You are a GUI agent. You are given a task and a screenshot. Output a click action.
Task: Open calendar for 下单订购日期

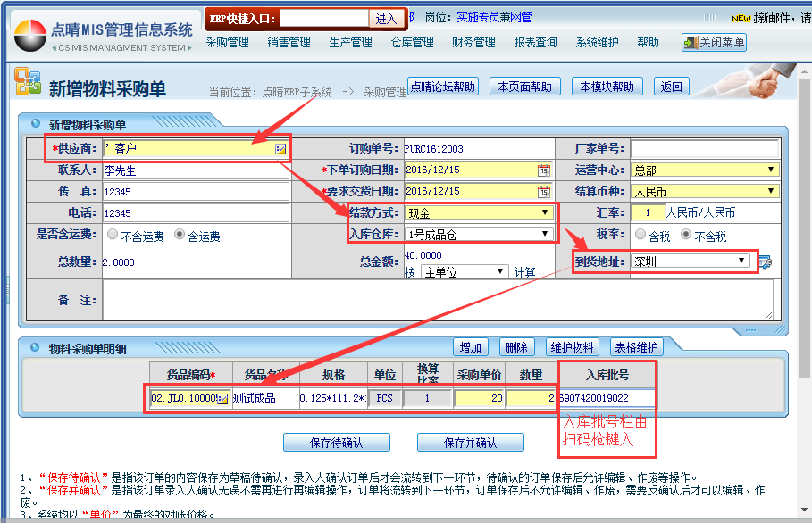point(543,170)
